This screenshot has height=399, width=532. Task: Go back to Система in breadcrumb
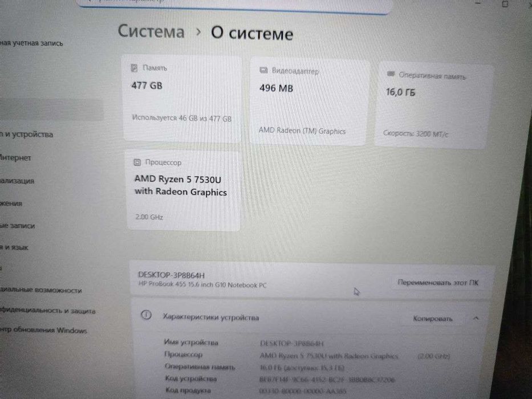(151, 31)
